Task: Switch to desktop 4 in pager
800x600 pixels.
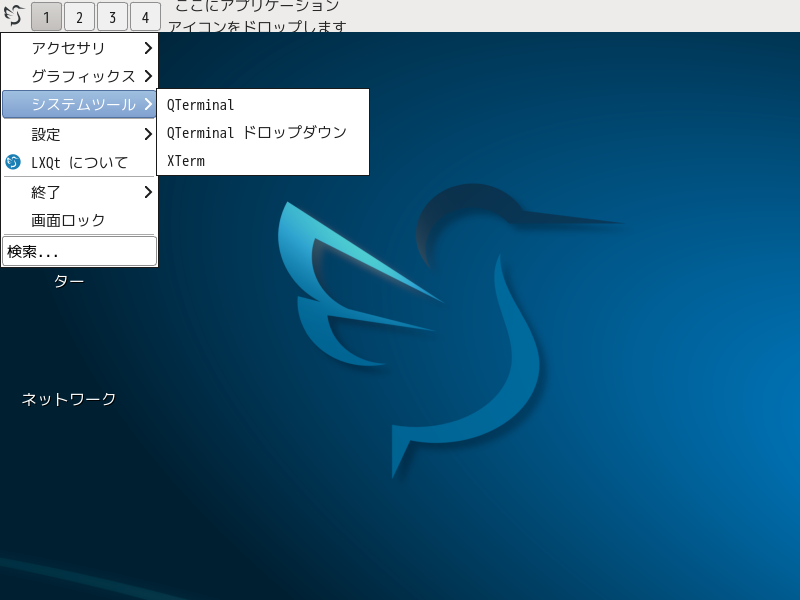Action: point(145,16)
